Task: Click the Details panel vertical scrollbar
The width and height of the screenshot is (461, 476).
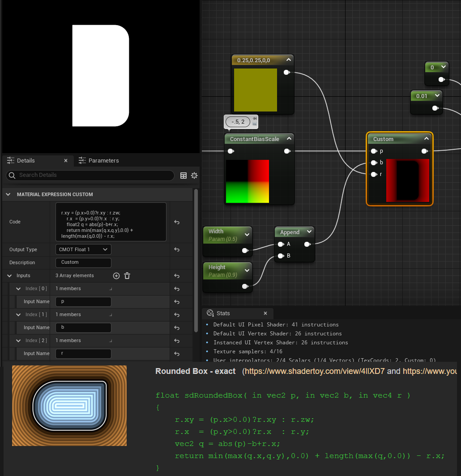Action: pos(196,260)
